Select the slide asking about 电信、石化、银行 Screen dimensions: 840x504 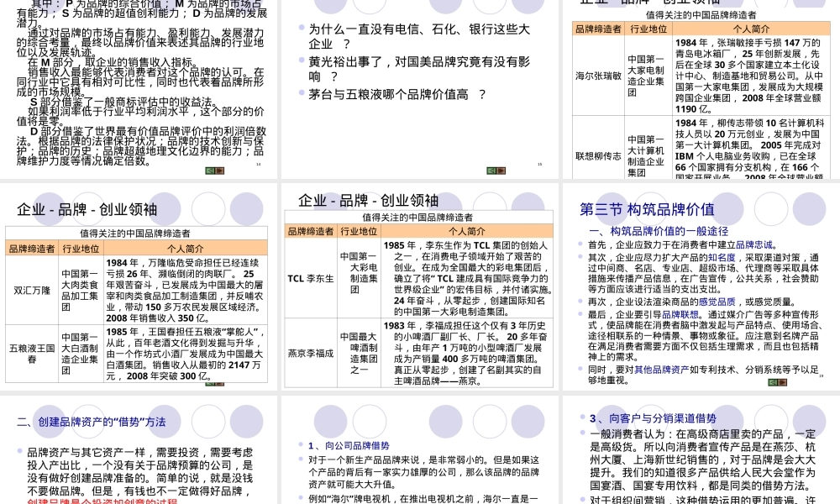click(x=420, y=89)
